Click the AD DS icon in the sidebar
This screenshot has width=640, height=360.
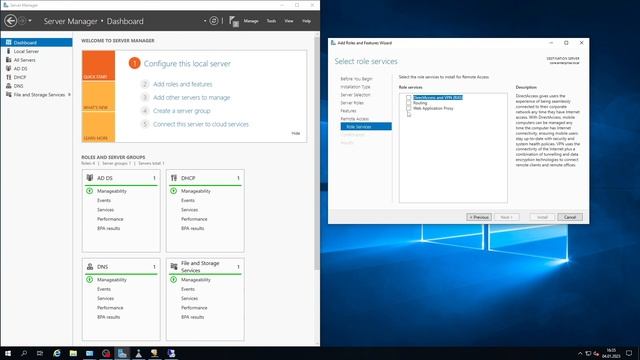pos(8,68)
